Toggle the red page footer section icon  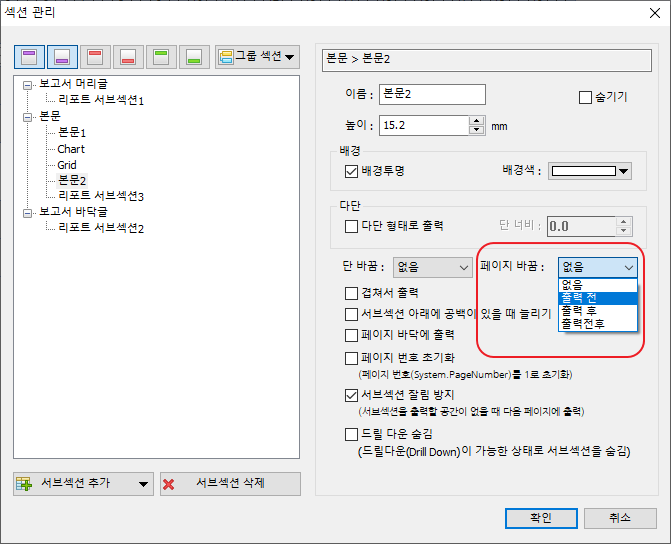128,57
